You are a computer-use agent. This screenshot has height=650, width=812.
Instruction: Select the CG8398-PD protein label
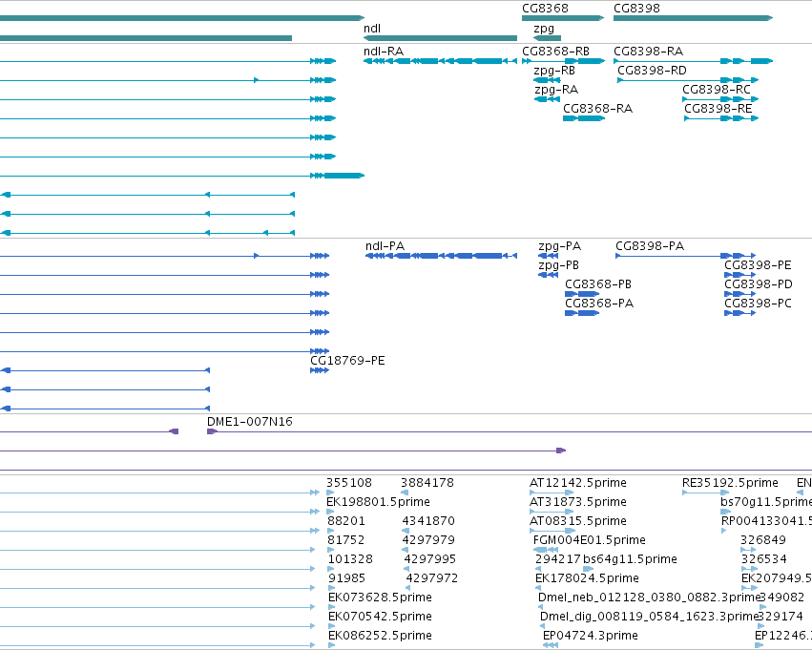[x=759, y=284]
